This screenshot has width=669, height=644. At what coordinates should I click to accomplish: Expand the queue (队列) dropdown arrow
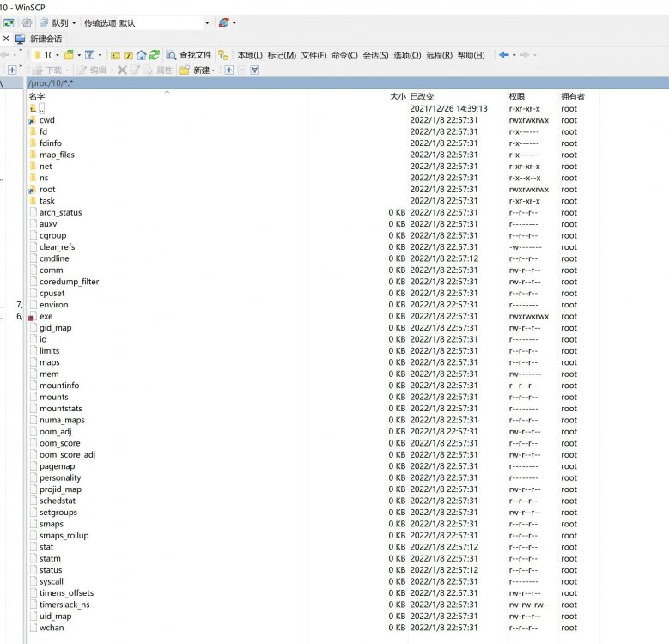pyautogui.click(x=74, y=23)
